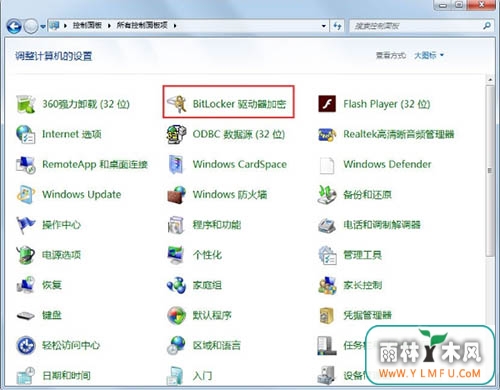Open 操作中心 flag icon
This screenshot has width=500, height=390.
pyautogui.click(x=25, y=225)
